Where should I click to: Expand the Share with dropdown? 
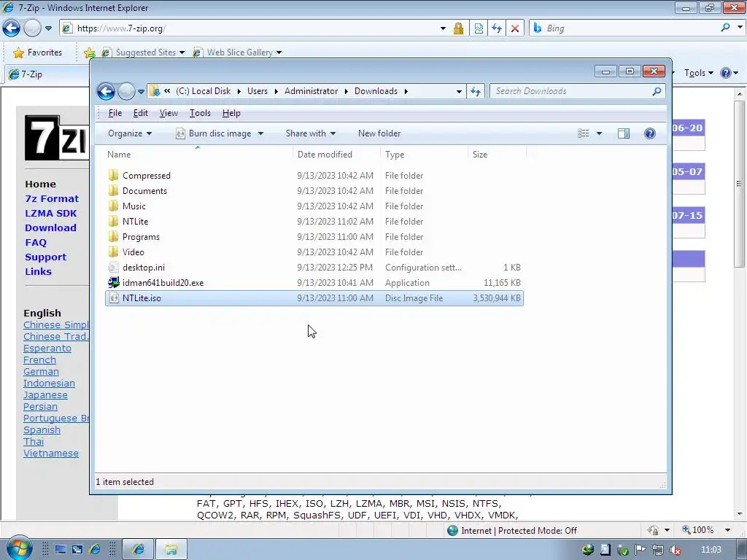click(x=311, y=133)
